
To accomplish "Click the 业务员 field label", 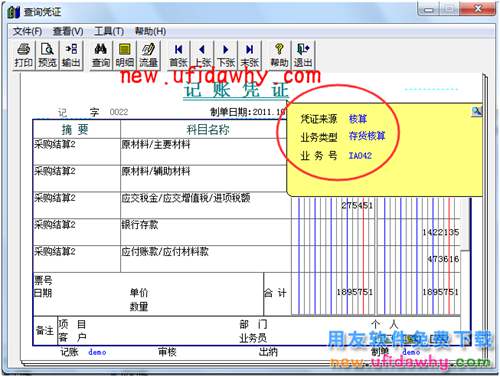I will [253, 338].
